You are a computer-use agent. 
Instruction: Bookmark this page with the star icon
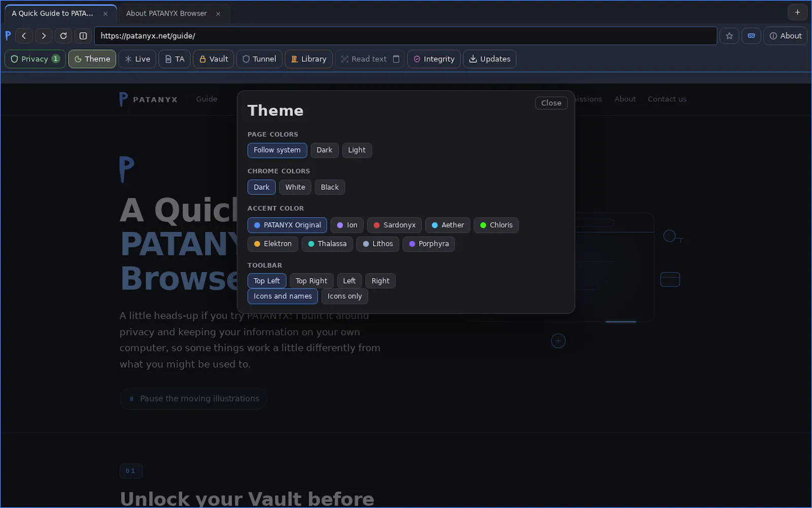click(729, 36)
